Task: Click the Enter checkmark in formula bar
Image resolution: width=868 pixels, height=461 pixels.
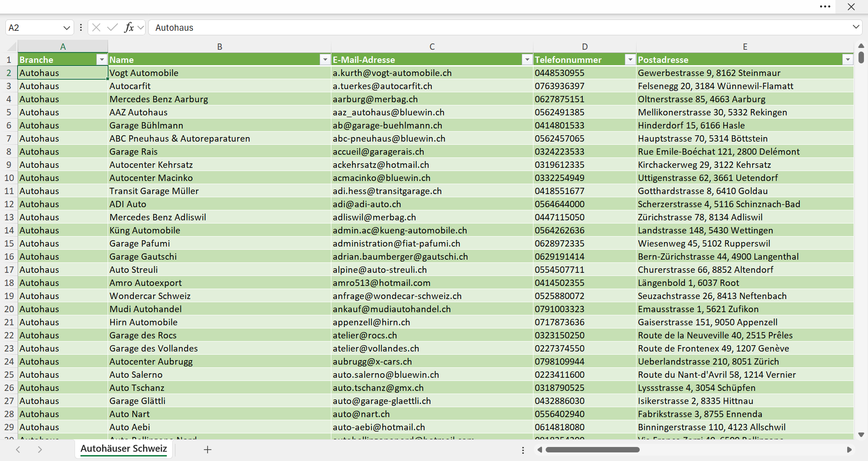Action: [x=112, y=28]
